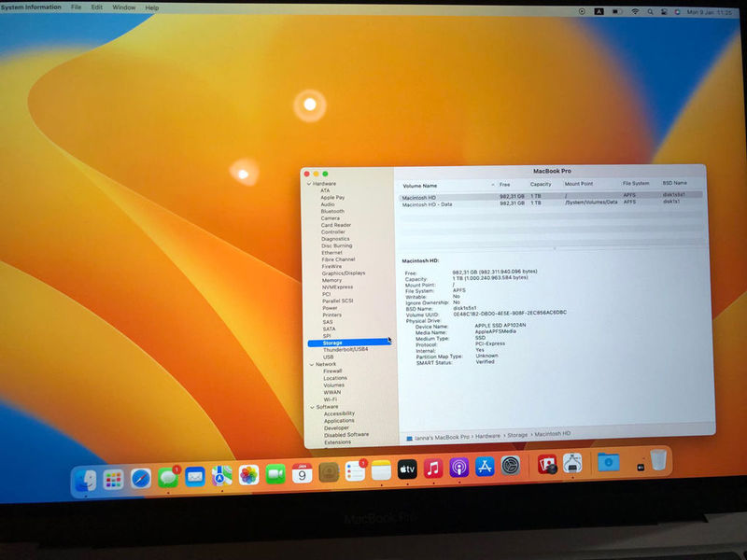Select Wi-Fi under Network in sidebar
Image resolution: width=747 pixels, height=560 pixels.
(x=331, y=399)
